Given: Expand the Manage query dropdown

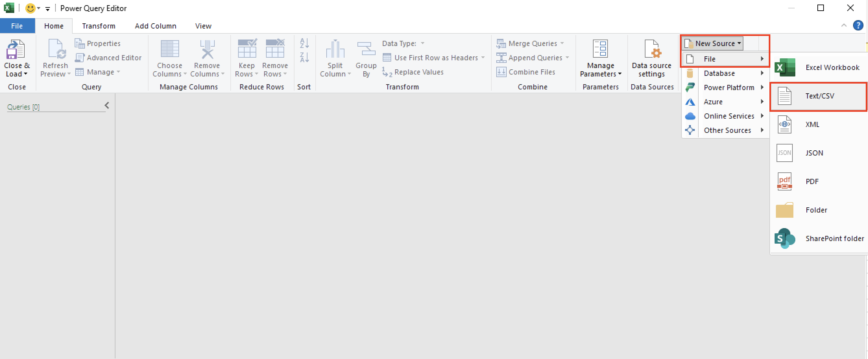Looking at the screenshot, I should 118,72.
